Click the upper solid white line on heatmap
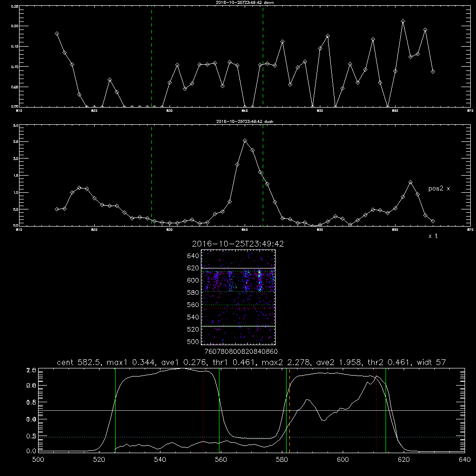 click(238, 268)
